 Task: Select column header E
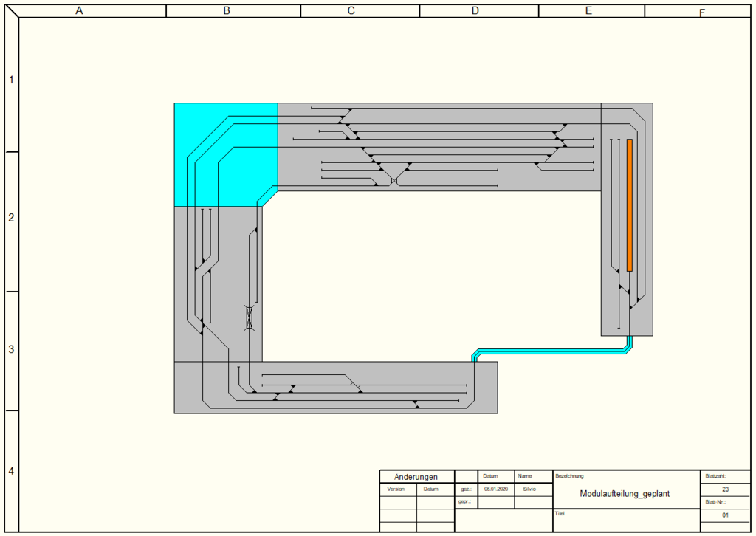pyautogui.click(x=588, y=10)
